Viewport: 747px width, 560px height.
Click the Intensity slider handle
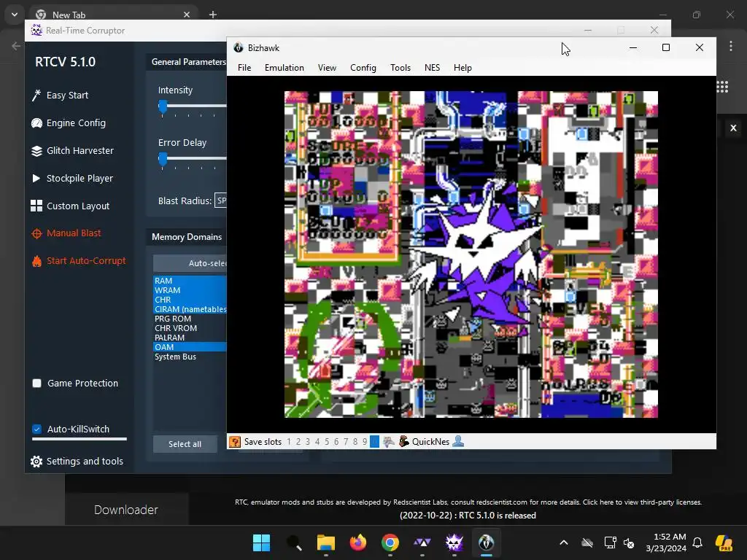coord(163,106)
